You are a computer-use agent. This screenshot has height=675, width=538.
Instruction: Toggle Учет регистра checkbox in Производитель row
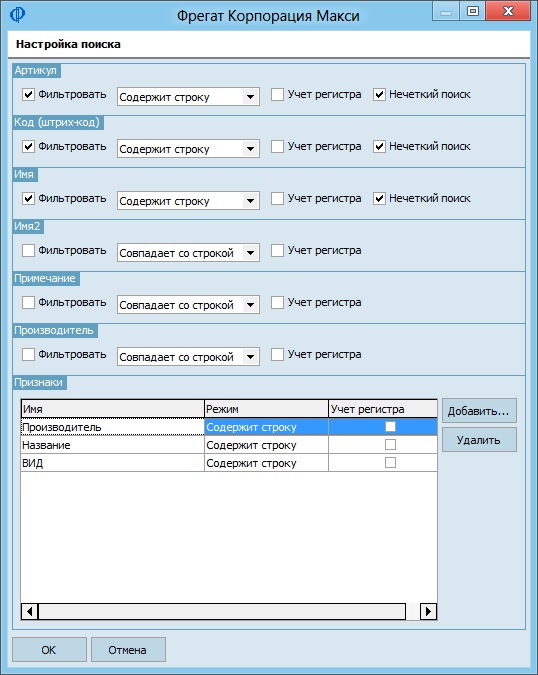(390, 427)
